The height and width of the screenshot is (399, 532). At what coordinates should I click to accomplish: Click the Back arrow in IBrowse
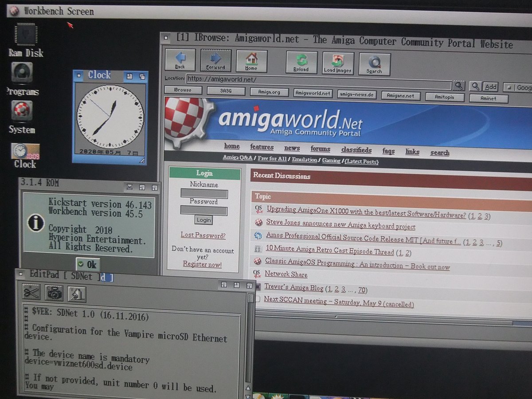coord(180,61)
